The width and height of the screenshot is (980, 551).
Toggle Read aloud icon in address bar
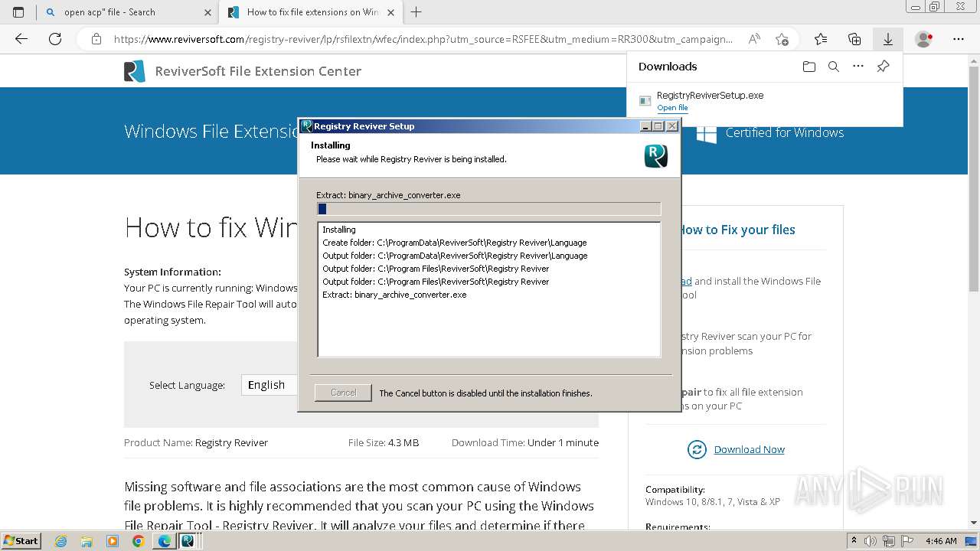(754, 39)
